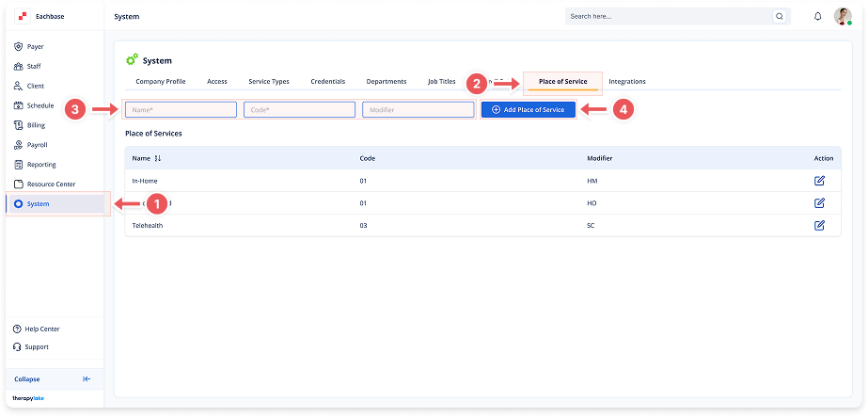Click the notification bell icon
The width and height of the screenshot is (868, 417).
[817, 16]
